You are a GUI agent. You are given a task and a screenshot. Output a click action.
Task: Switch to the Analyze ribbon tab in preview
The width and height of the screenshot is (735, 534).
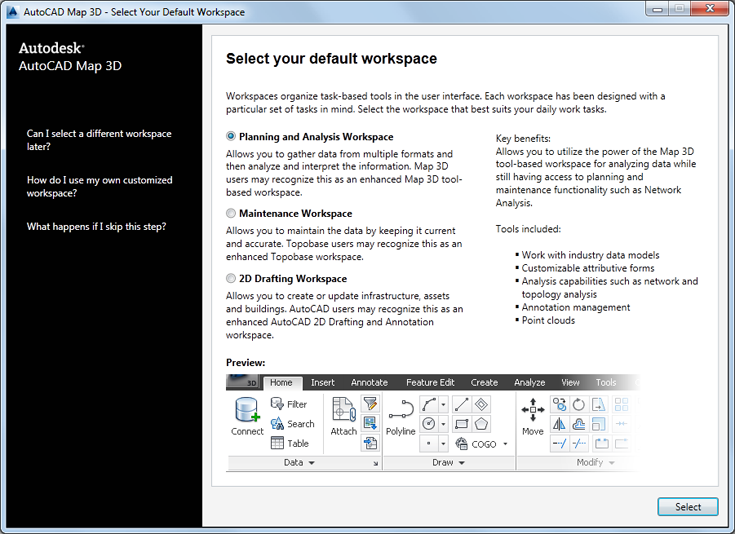point(530,383)
